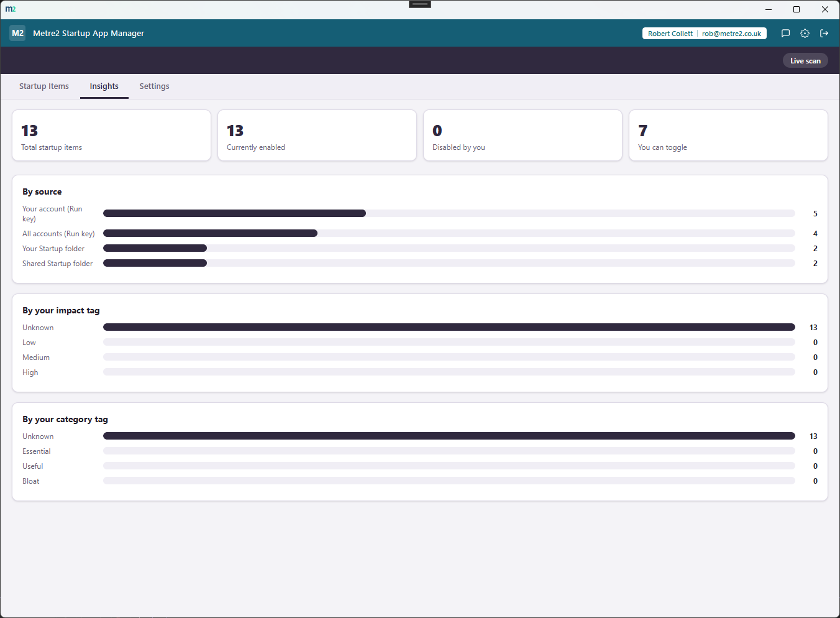Click the Low impact label

click(x=29, y=343)
